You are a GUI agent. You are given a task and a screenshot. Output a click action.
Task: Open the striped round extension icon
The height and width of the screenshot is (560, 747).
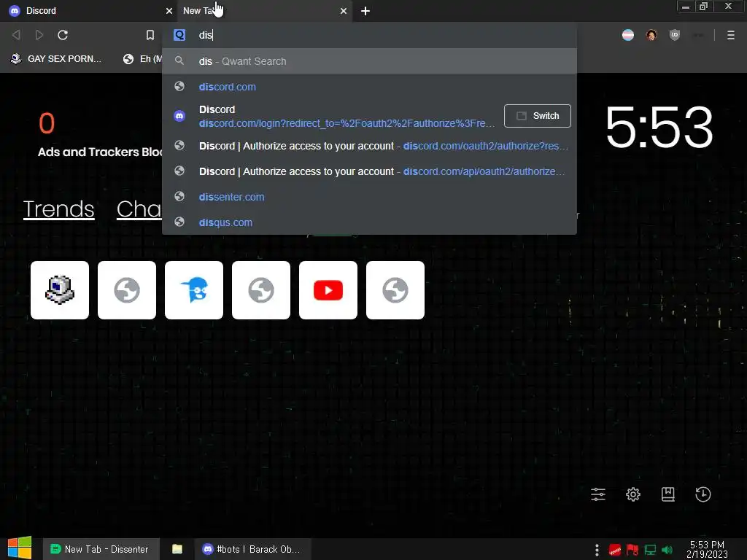tap(628, 35)
